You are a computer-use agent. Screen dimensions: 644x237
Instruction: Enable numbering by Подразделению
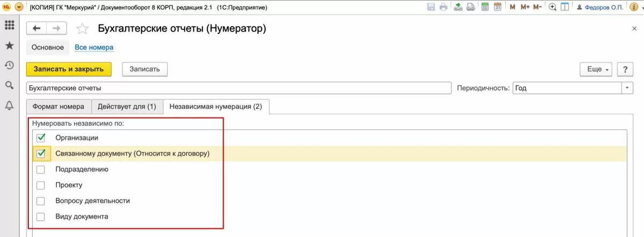coord(41,169)
